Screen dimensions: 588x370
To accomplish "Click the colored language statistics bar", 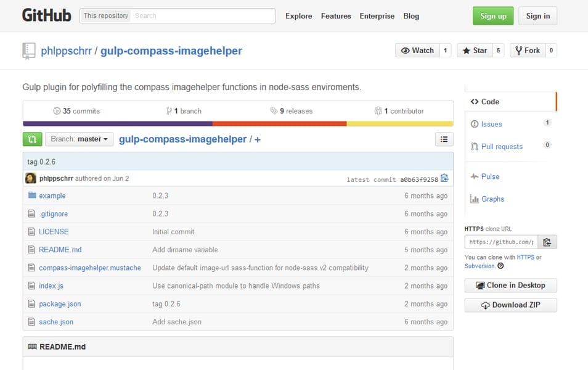I will (x=239, y=121).
